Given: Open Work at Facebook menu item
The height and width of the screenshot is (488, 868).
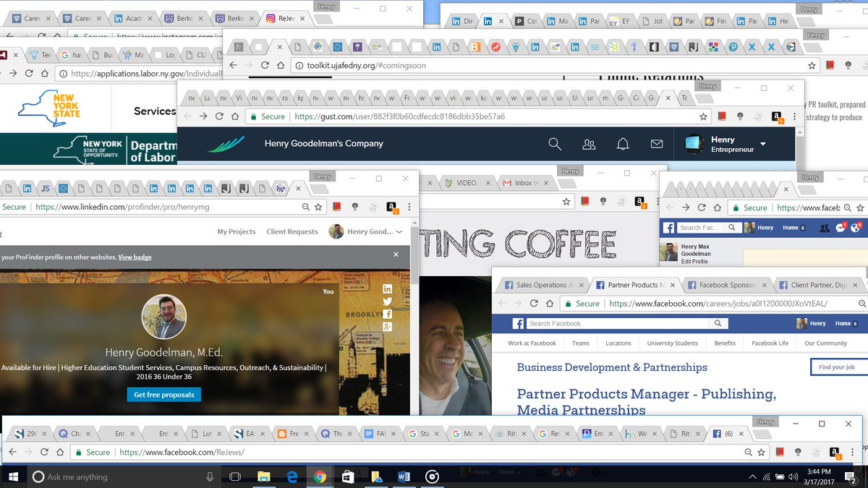Looking at the screenshot, I should point(532,343).
